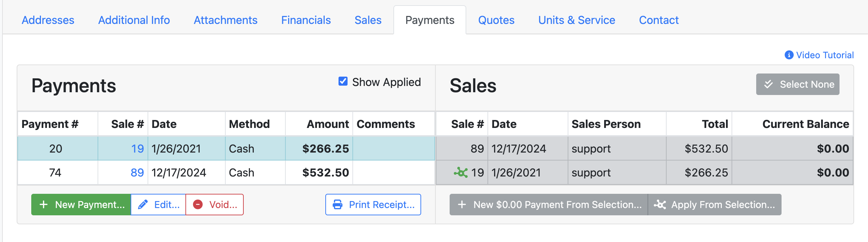Select payment number 20 cell
868x242 pixels.
click(58, 148)
